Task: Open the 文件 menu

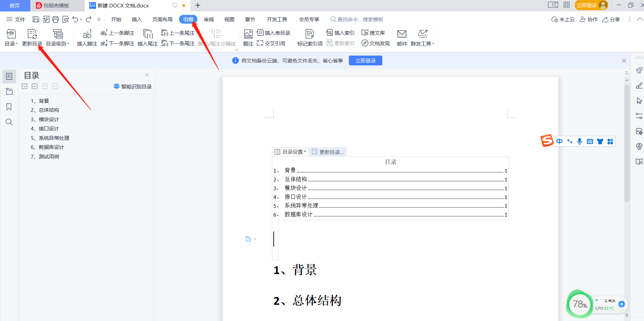Action: coord(16,19)
